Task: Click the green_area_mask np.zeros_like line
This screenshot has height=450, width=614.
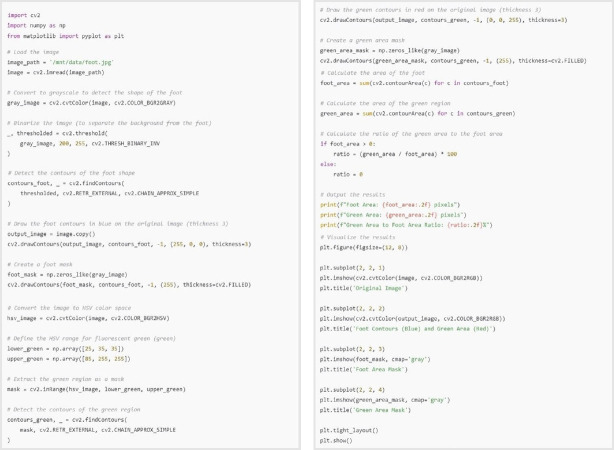Action: (x=380, y=50)
